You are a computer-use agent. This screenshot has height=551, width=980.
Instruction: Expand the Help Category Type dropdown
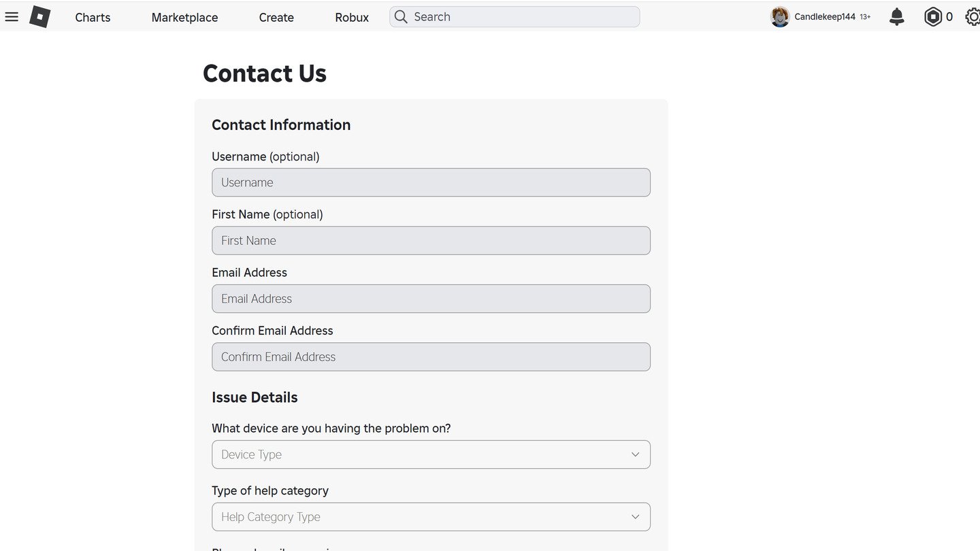coord(431,517)
